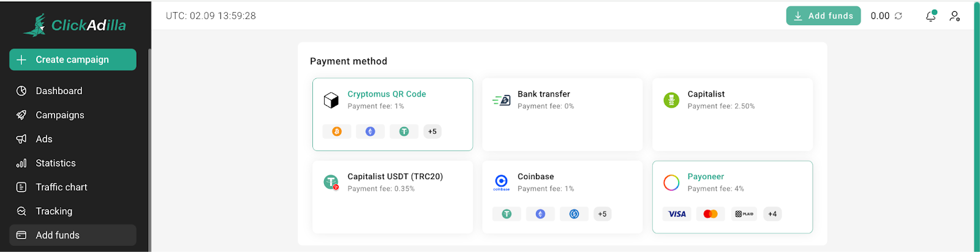980x252 pixels.
Task: Expand the +5 coins under Coinbase
Action: point(602,214)
